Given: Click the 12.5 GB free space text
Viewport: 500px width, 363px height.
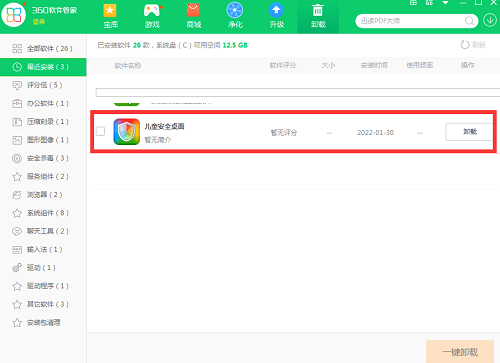Looking at the screenshot, I should 235,45.
